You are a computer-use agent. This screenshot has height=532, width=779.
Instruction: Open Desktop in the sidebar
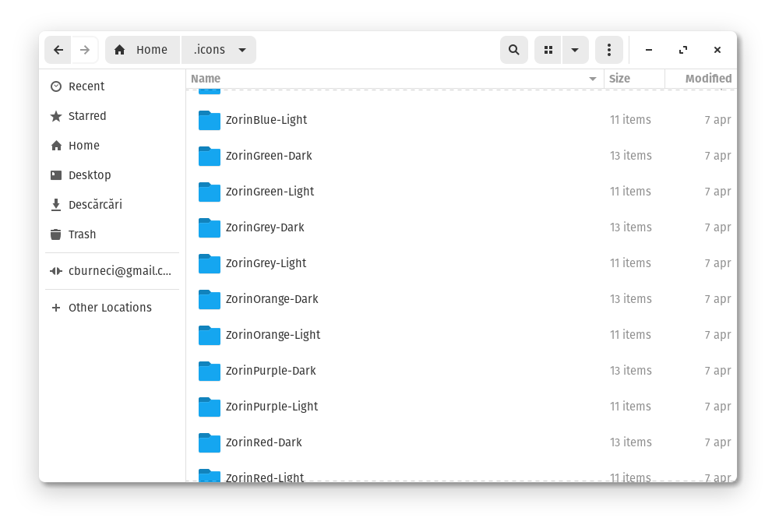point(112,174)
